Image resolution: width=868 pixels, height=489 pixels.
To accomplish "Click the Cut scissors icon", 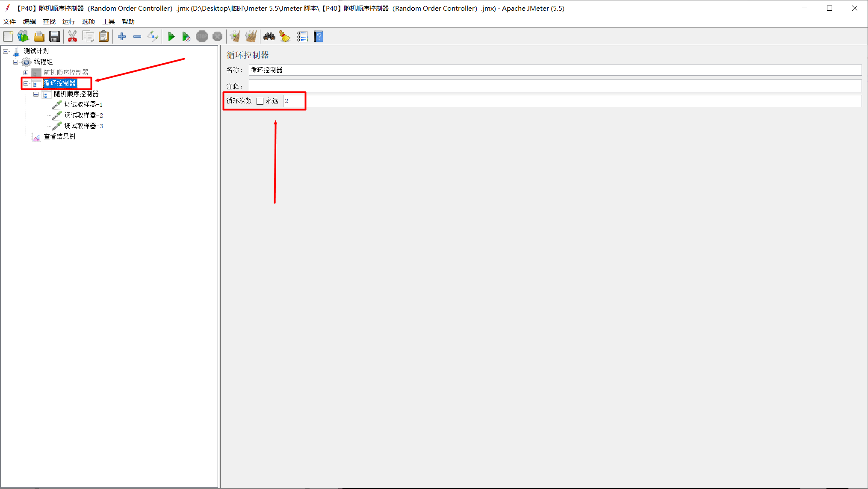I will point(73,37).
